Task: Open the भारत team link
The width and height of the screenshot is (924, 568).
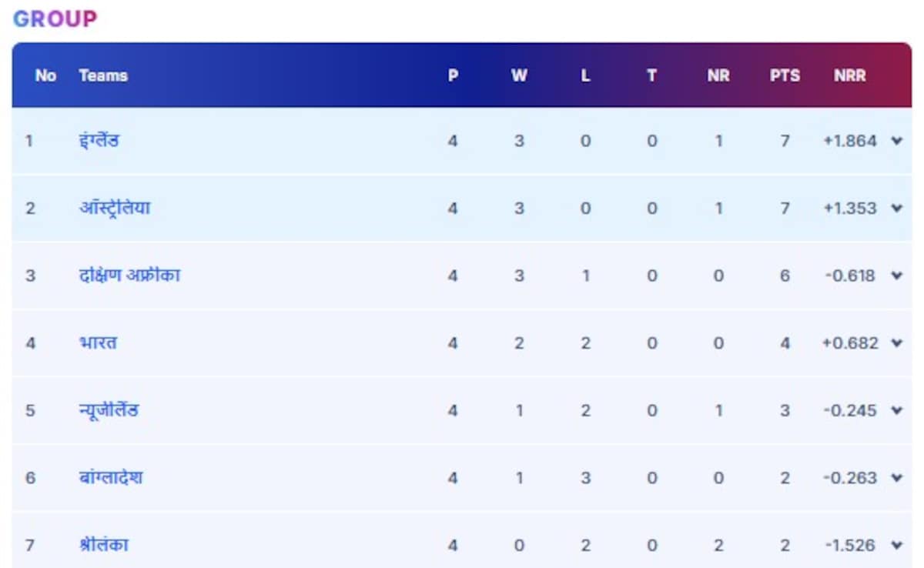Action: click(98, 342)
